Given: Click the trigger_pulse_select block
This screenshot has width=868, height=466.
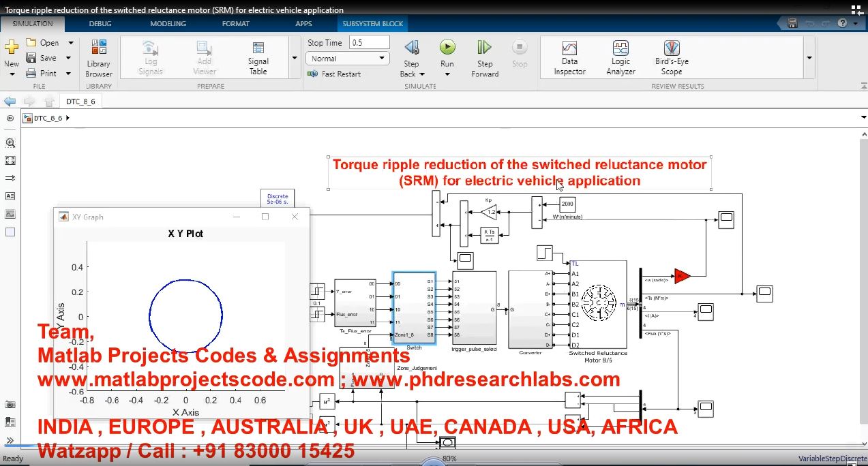Looking at the screenshot, I should [474, 308].
